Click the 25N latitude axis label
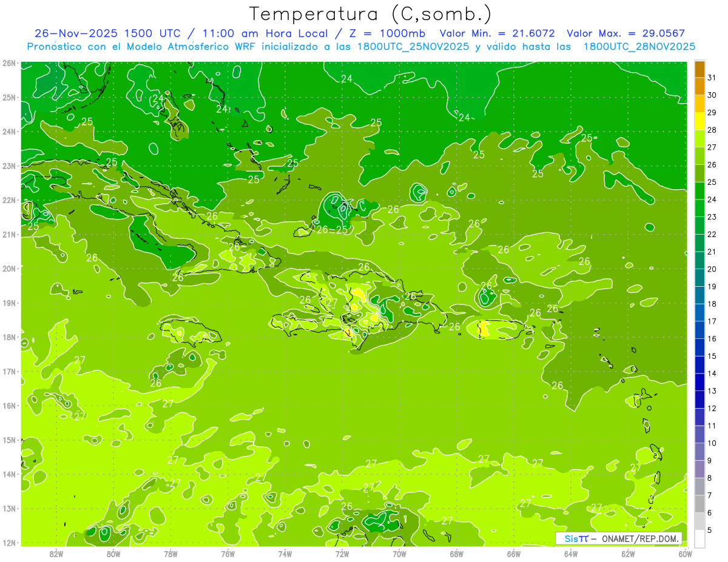 [x=8, y=98]
